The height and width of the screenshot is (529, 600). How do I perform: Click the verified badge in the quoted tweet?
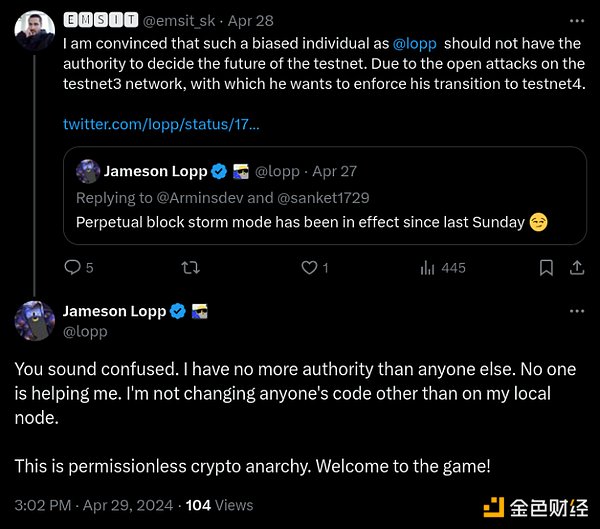(218, 171)
